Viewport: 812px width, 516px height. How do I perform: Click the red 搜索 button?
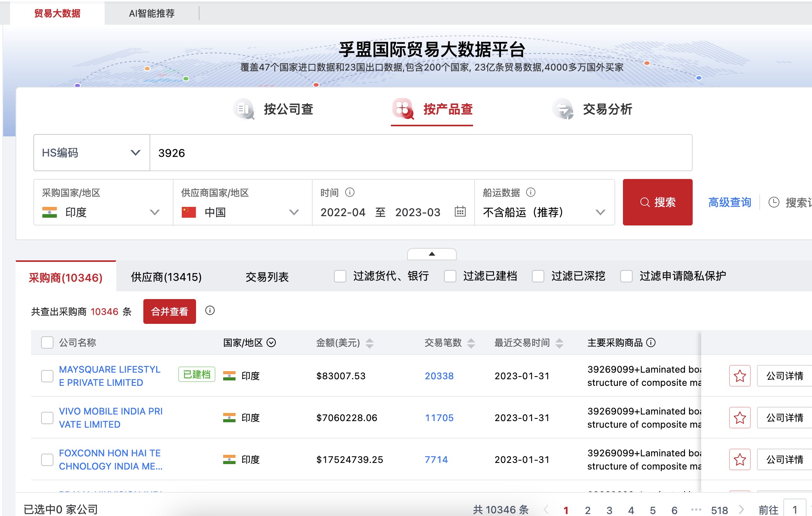(x=657, y=202)
